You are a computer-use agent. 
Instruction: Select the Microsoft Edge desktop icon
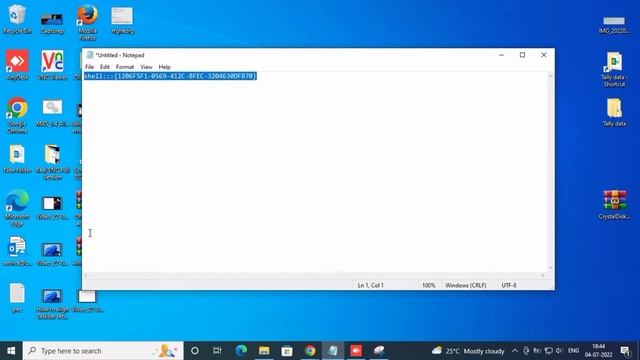[x=17, y=207]
